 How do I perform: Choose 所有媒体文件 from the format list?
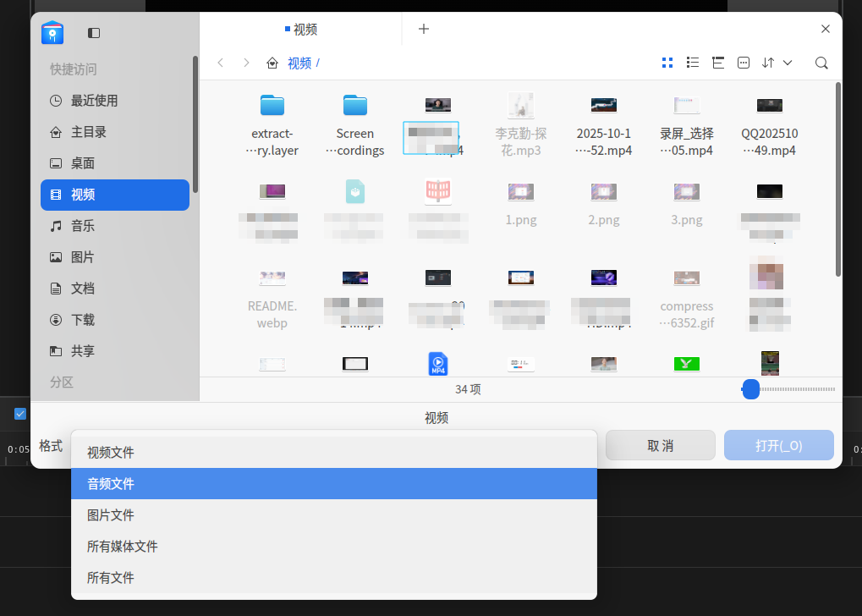(x=333, y=547)
